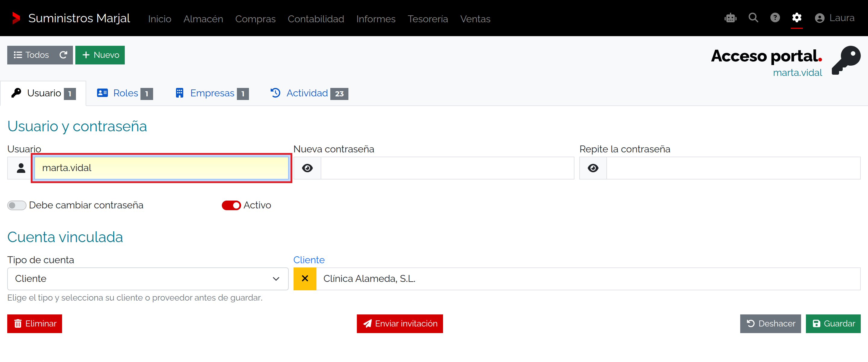Open the settings gear icon
868x362 pixels.
797,17
